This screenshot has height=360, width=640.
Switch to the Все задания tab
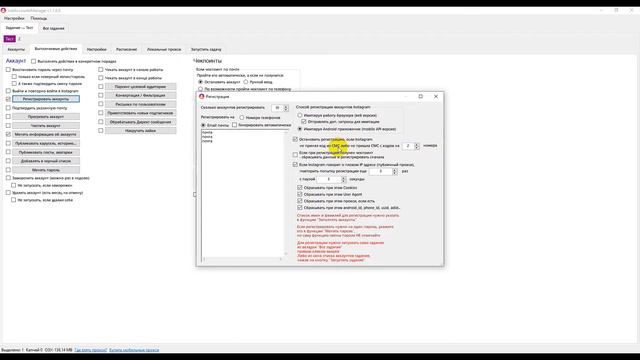(53, 28)
